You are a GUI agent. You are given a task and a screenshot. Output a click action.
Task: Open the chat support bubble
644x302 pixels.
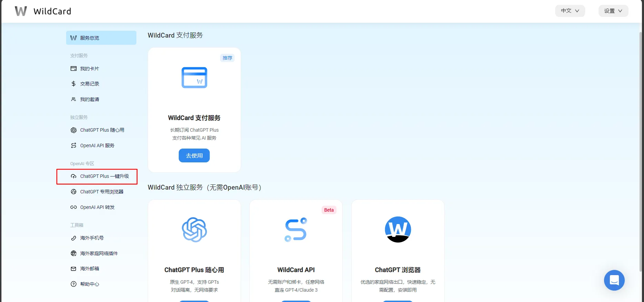[614, 280]
